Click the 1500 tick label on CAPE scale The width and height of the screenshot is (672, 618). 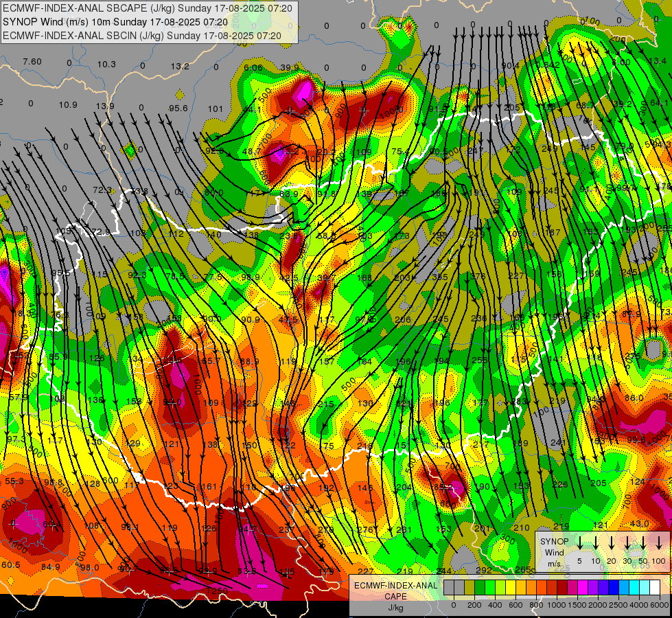[577, 605]
